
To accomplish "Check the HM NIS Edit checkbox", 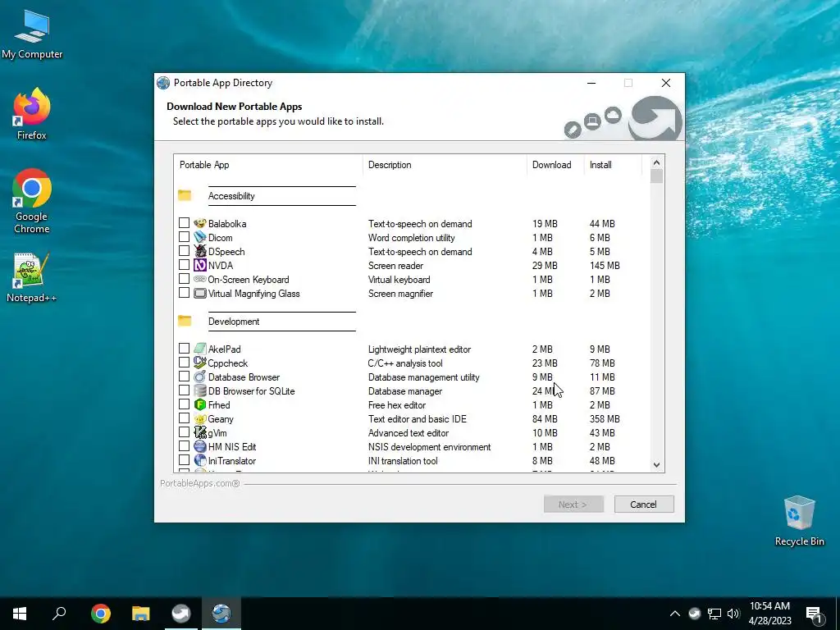I will click(184, 445).
